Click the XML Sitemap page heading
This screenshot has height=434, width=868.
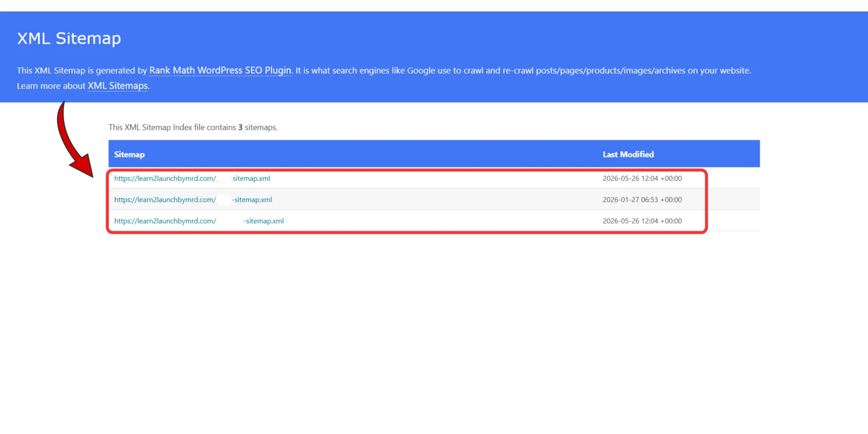[x=69, y=38]
